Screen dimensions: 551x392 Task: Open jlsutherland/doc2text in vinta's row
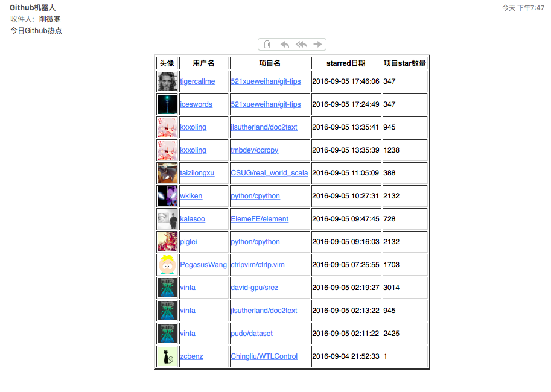click(x=264, y=311)
